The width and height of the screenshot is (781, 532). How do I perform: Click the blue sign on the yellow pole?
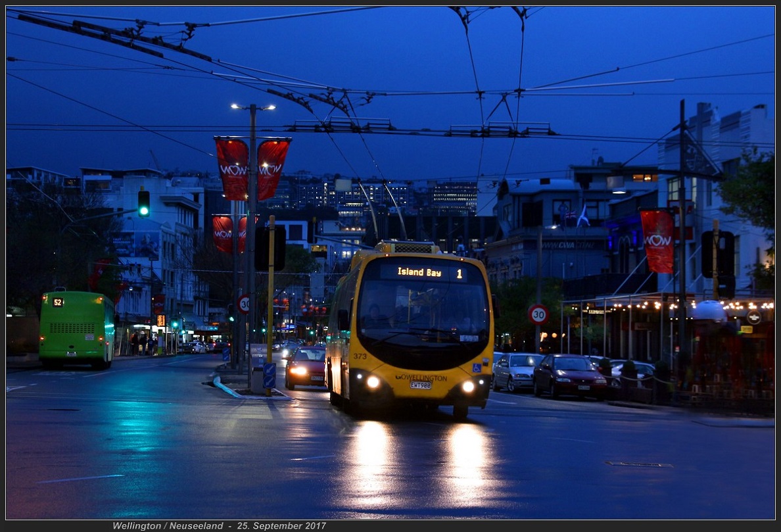coord(269,375)
